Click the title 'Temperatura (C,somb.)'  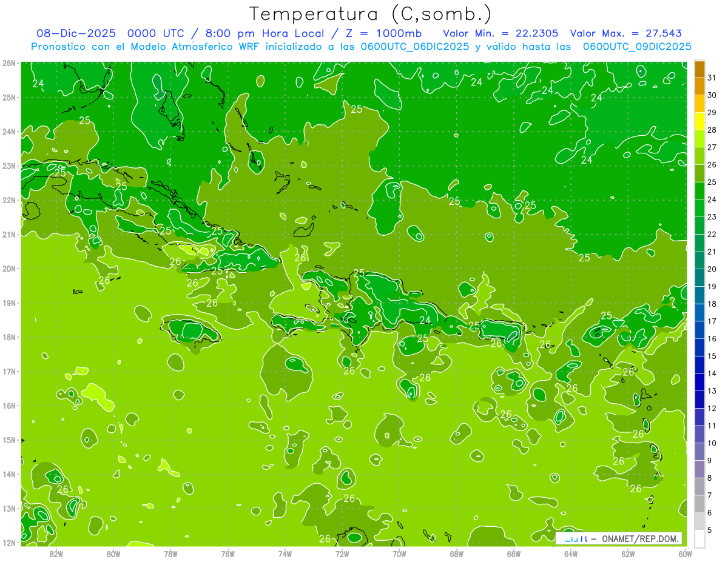tap(371, 14)
